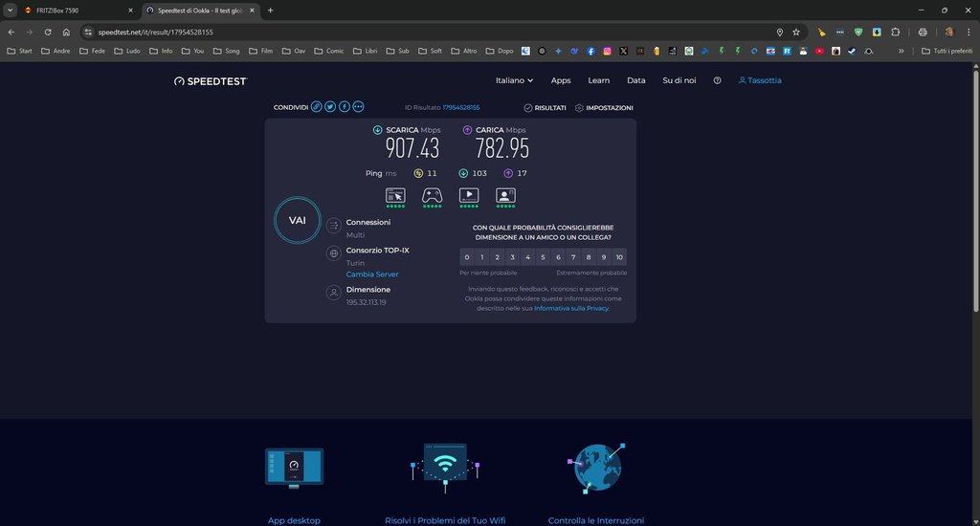
Task: Open the help question mark icon
Action: 717,80
